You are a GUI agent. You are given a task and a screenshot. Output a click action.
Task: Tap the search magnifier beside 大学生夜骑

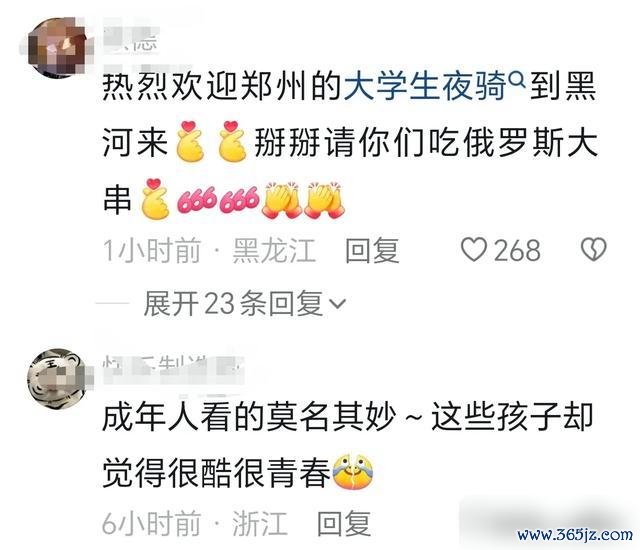pos(518,80)
